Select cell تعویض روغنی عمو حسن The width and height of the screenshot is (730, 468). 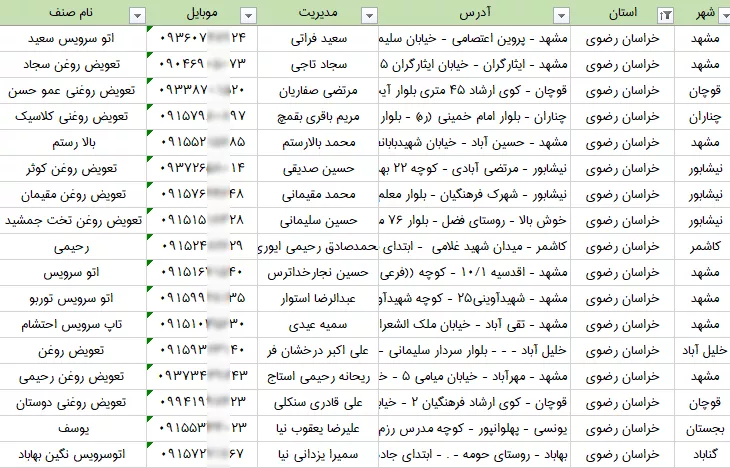click(x=73, y=91)
